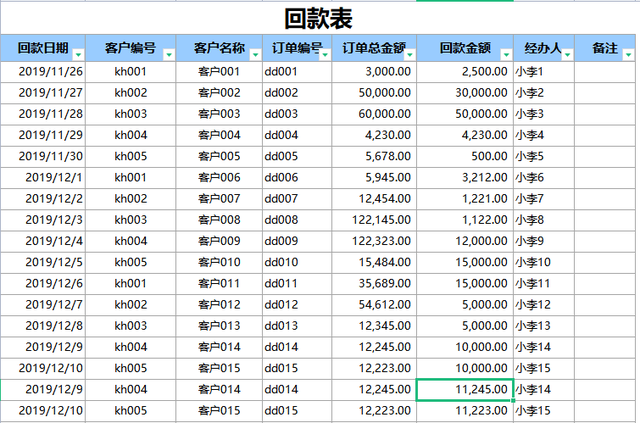The height and width of the screenshot is (423, 640).
Task: Select handler cell 小李1
Action: click(x=544, y=72)
